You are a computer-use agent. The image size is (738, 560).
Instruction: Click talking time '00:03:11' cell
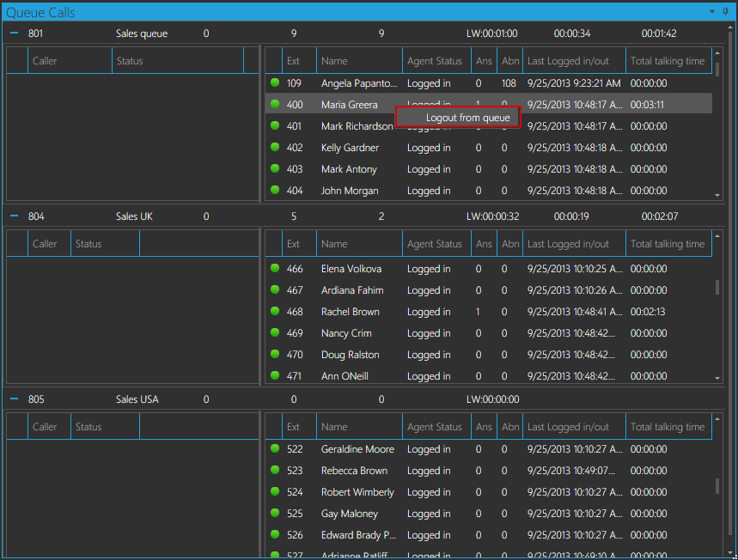click(x=647, y=105)
